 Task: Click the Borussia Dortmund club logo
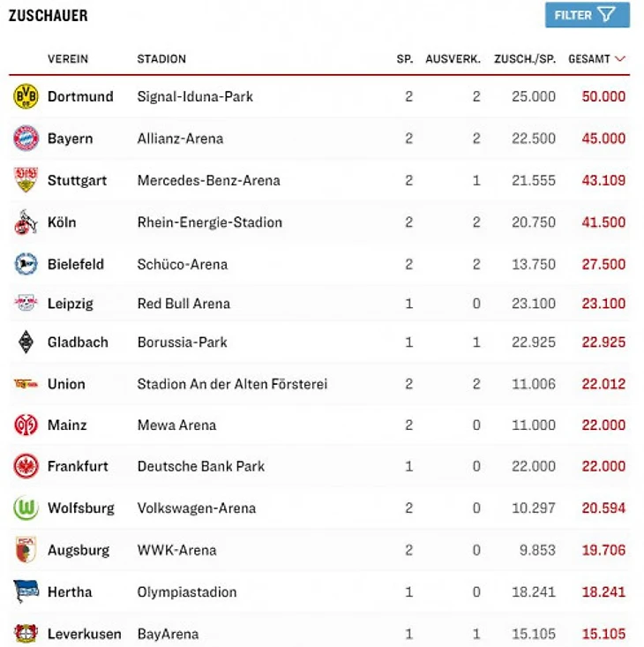(x=26, y=96)
